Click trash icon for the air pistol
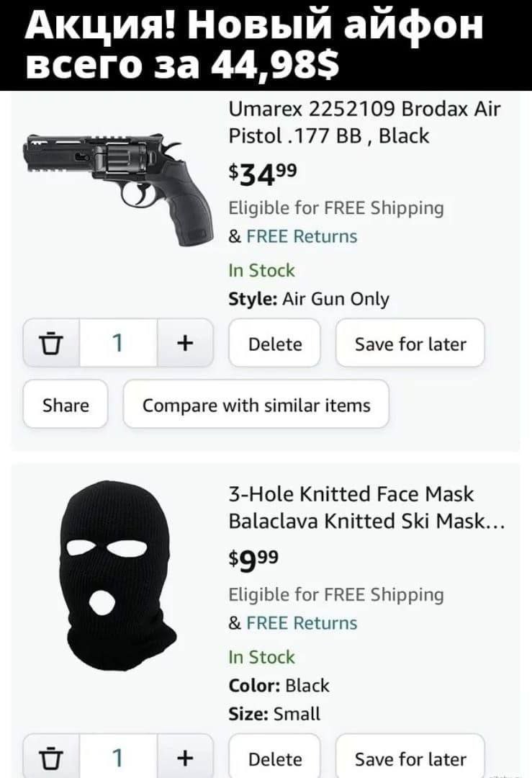The height and width of the screenshot is (778, 532). coord(53,344)
